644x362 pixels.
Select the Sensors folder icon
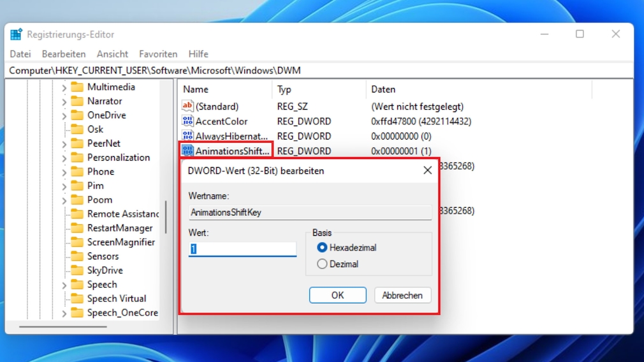[77, 256]
